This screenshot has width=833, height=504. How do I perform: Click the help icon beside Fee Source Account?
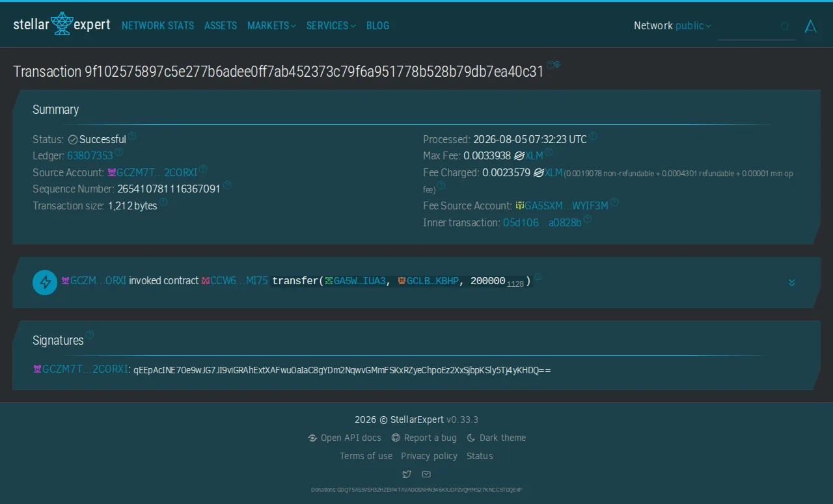pyautogui.click(x=614, y=202)
